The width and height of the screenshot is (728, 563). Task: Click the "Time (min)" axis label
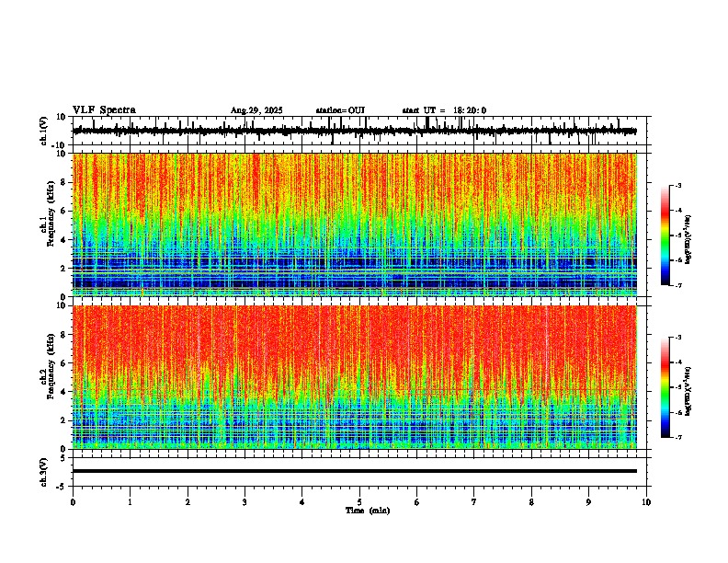tap(368, 511)
